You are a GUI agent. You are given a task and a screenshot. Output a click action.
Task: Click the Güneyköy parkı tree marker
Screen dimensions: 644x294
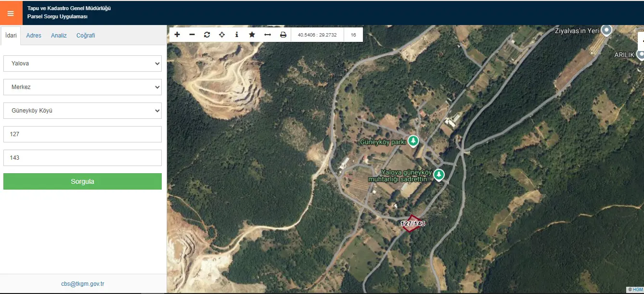[x=413, y=141]
